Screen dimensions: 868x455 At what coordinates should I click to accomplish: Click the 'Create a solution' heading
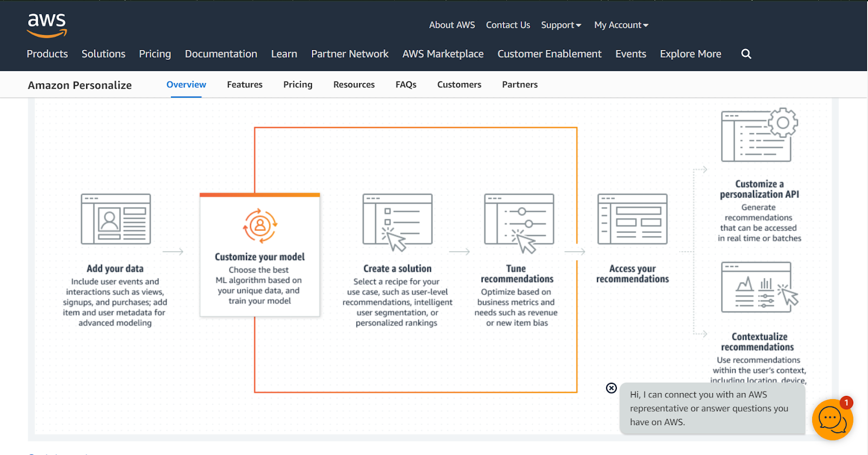[398, 268]
